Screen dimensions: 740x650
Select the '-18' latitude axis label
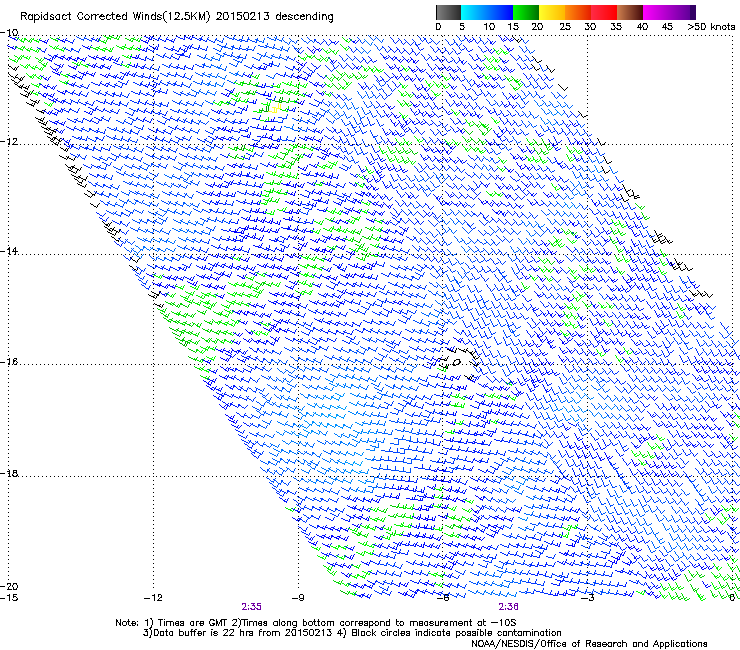pyautogui.click(x=9, y=473)
